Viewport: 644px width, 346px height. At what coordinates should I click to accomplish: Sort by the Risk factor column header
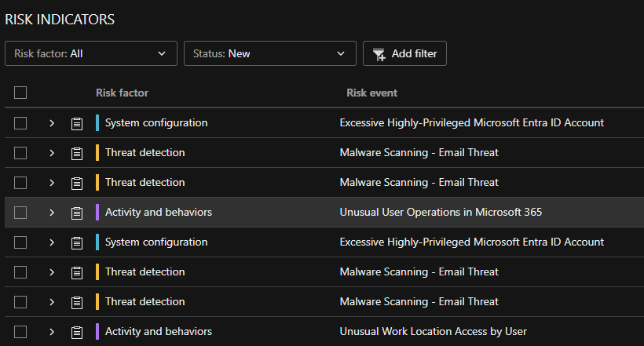pos(122,93)
